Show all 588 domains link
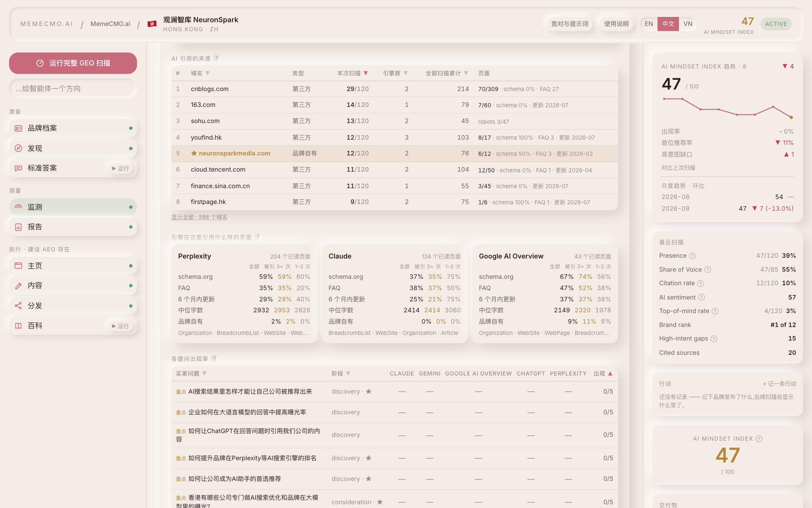Image resolution: width=812 pixels, height=508 pixels. (199, 217)
